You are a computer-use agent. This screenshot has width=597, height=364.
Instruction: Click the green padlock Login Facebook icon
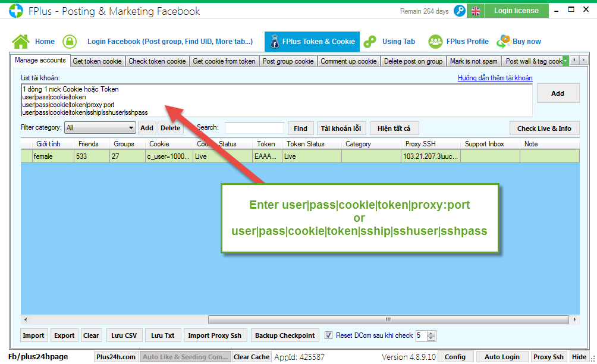click(x=70, y=42)
